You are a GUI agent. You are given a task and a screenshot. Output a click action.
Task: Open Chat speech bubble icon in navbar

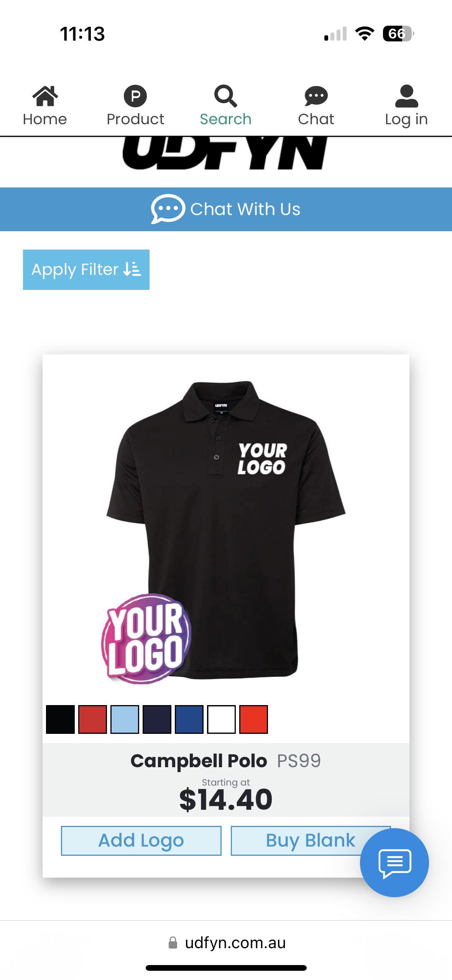(x=316, y=96)
